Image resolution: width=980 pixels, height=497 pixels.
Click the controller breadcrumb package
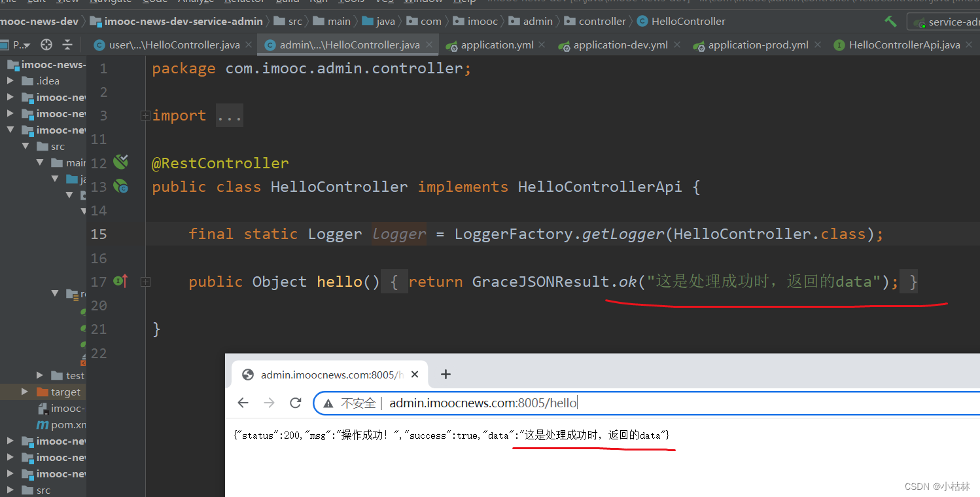pyautogui.click(x=595, y=21)
